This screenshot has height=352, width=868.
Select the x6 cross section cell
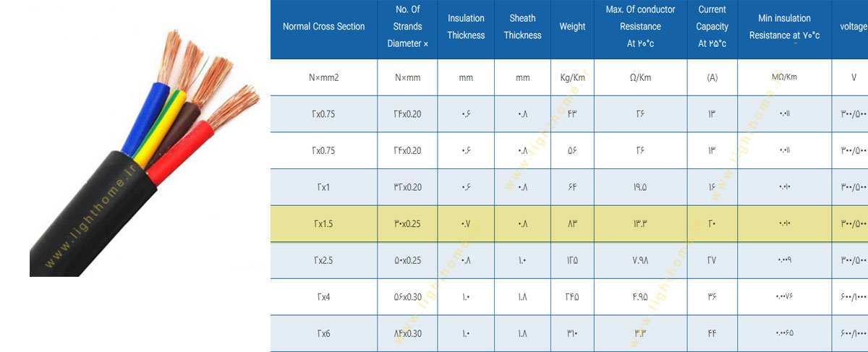pos(324,333)
